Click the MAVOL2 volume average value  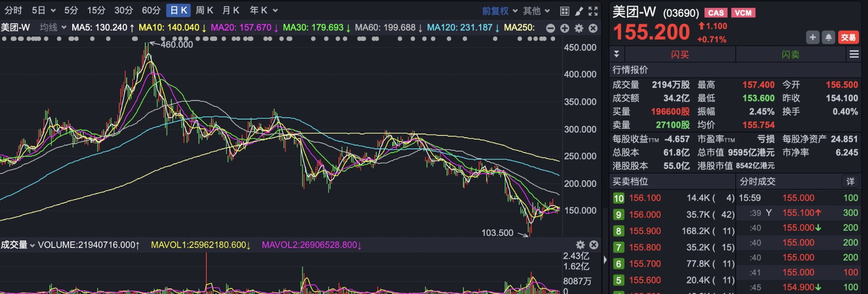(x=312, y=245)
